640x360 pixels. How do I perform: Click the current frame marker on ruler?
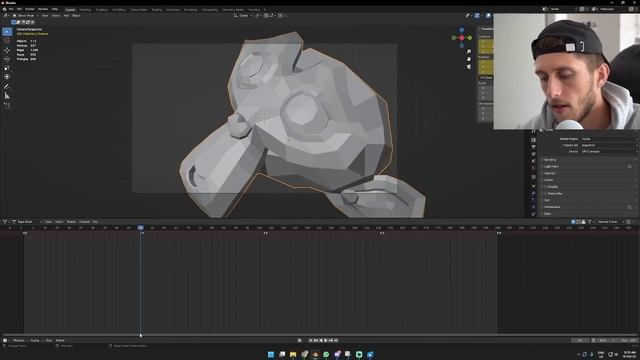(x=140, y=227)
